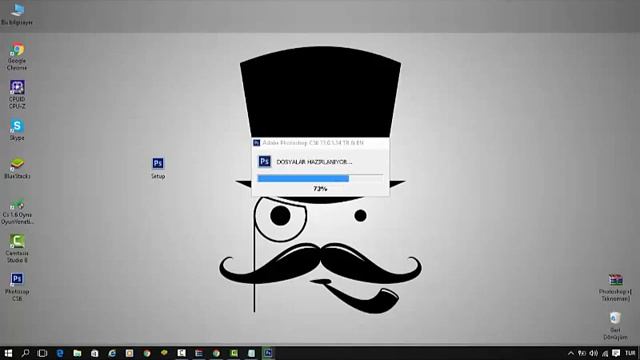Select the Photoshop Setup file icon
The height and width of the screenshot is (360, 640).
(x=158, y=168)
